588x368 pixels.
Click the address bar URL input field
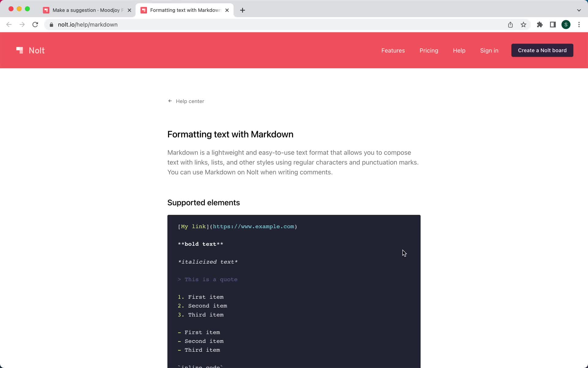coord(88,25)
